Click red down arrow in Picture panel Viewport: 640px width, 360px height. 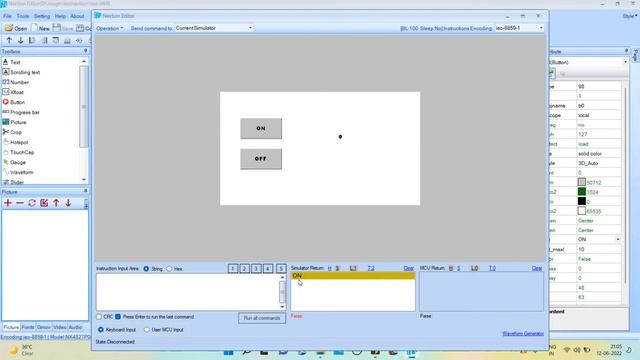pos(68,203)
